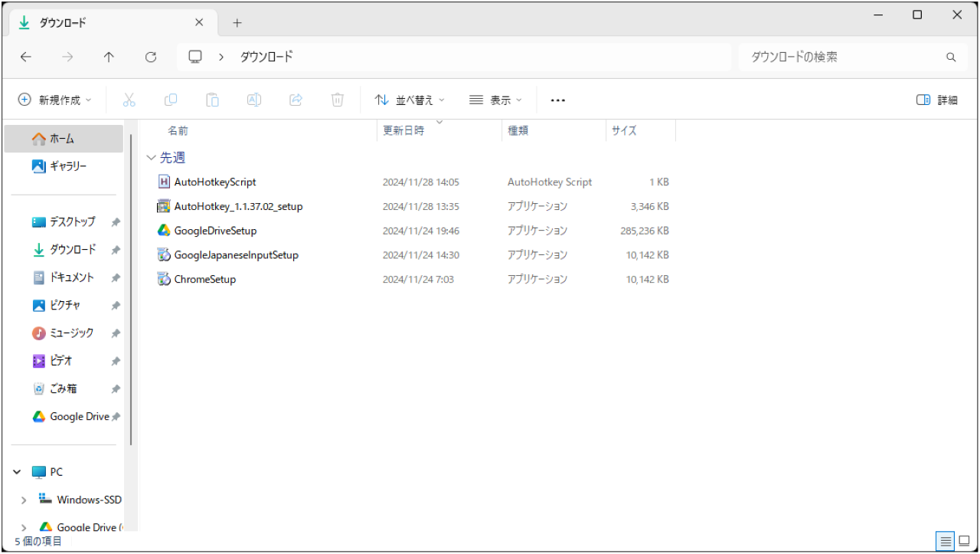The width and height of the screenshot is (980, 554).
Task: Collapse the 先週 group
Action: click(x=151, y=158)
